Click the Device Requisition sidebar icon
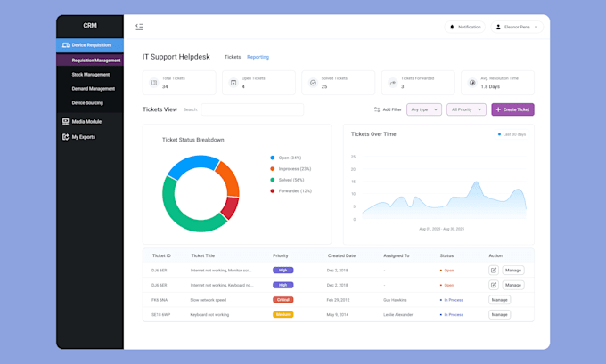Screen dimensions: 606x364 [x=66, y=45]
